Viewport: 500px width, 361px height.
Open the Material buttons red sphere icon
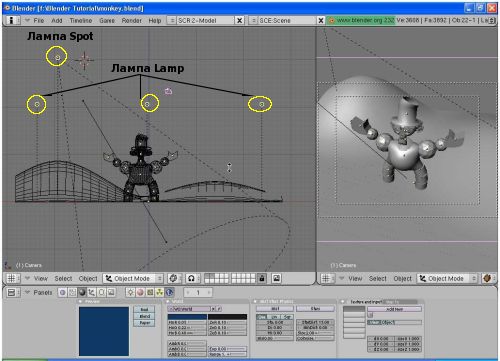click(x=140, y=293)
